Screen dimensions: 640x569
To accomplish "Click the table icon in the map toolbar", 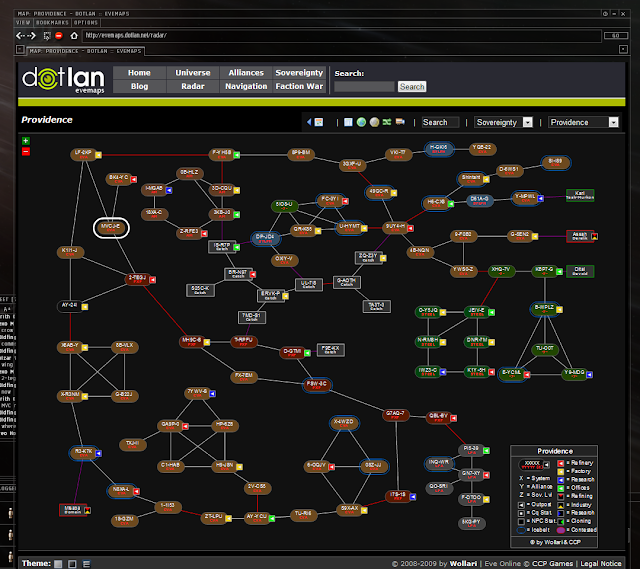I will (348, 122).
